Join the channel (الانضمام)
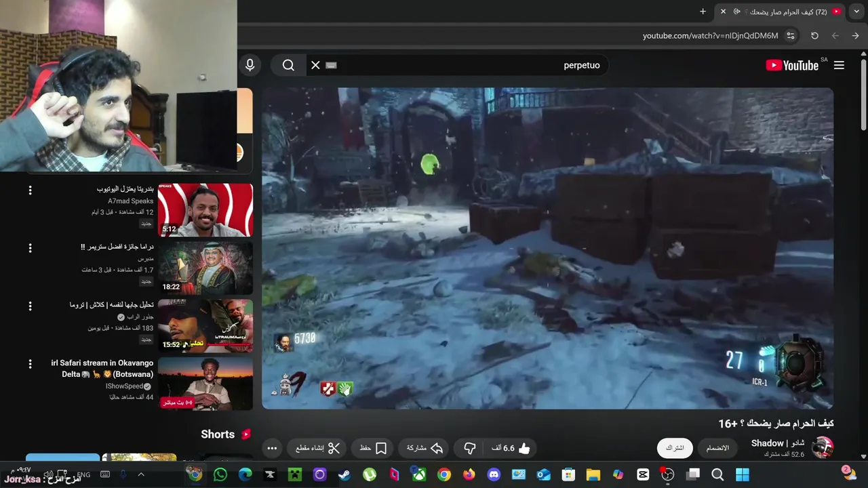Viewport: 868px width, 488px height. [x=717, y=448]
